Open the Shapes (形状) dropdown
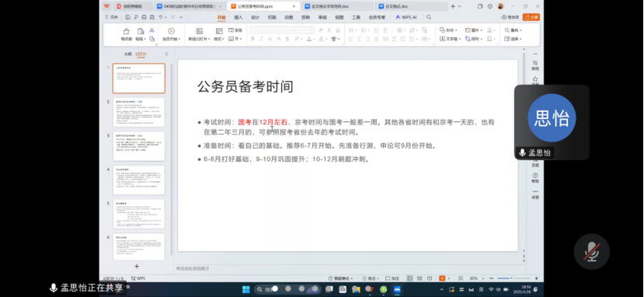644x297 pixels. [449, 30]
